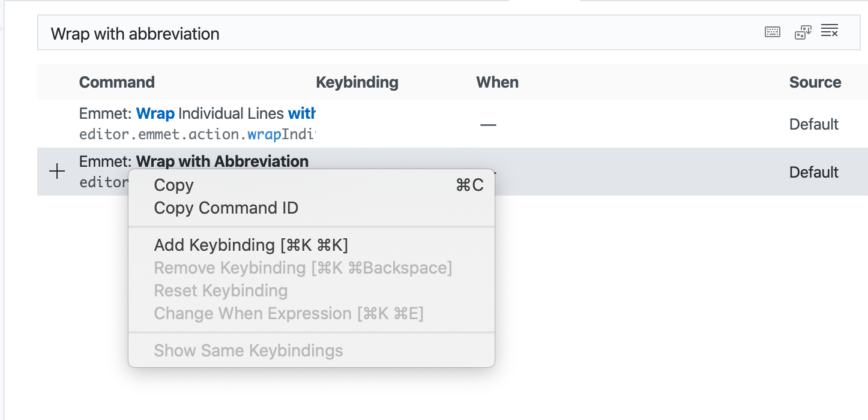
Task: Click the Keybinding column header
Action: click(357, 82)
